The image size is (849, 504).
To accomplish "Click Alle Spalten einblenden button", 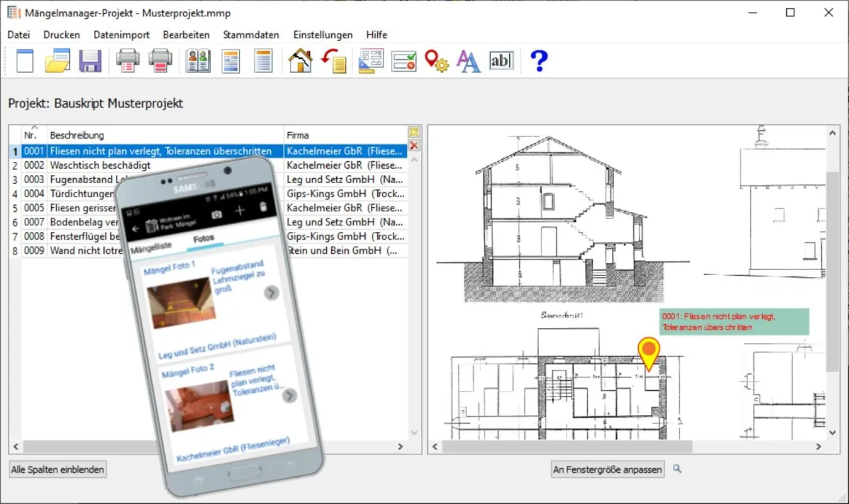I will (58, 469).
